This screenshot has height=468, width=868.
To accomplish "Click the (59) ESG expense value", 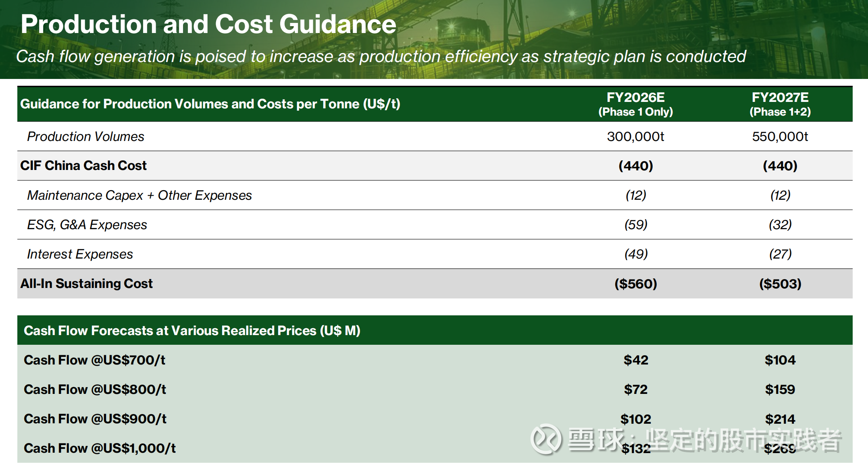I will [x=636, y=225].
